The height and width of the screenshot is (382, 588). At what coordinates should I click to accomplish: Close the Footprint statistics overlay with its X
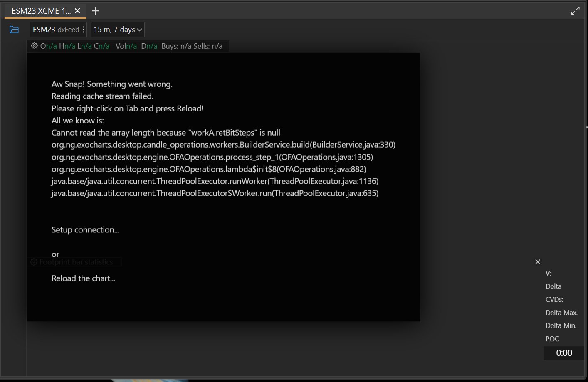point(537,261)
